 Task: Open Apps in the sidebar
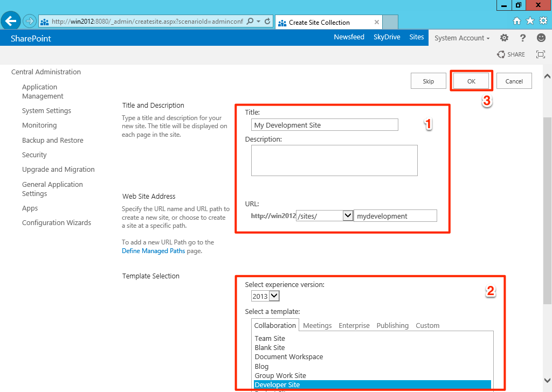(30, 208)
